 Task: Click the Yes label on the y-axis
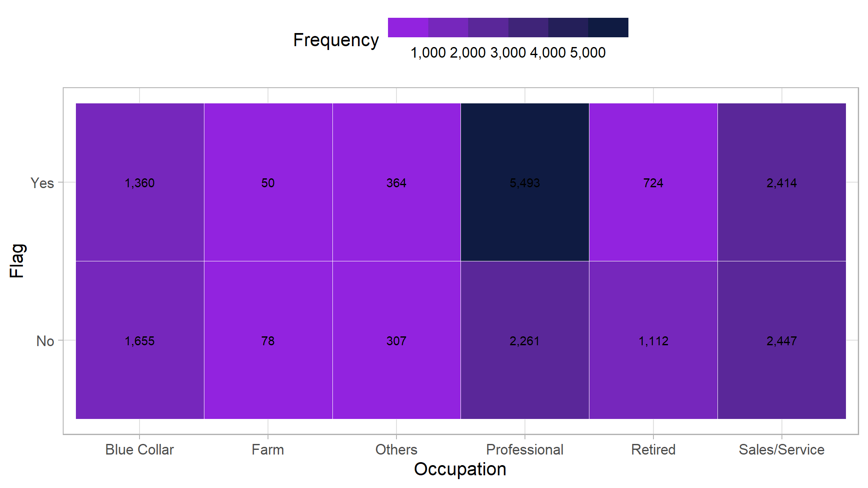[42, 183]
